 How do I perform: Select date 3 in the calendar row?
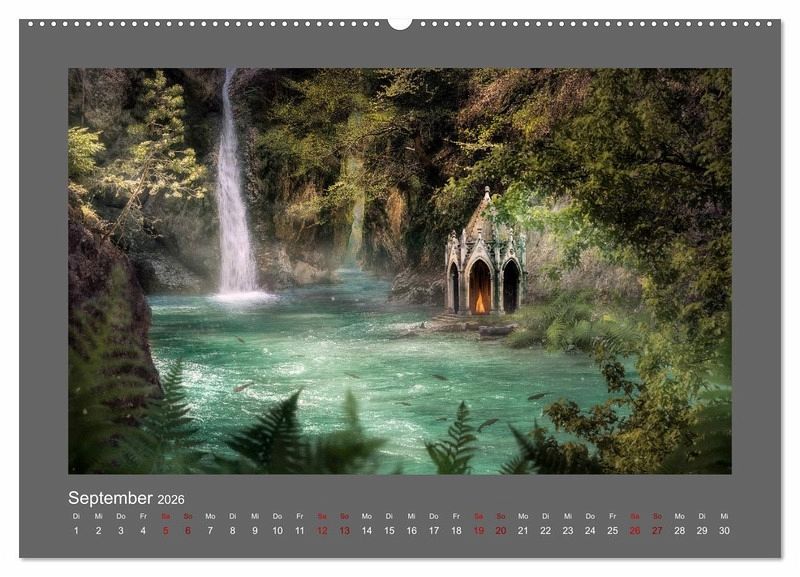click(121, 531)
